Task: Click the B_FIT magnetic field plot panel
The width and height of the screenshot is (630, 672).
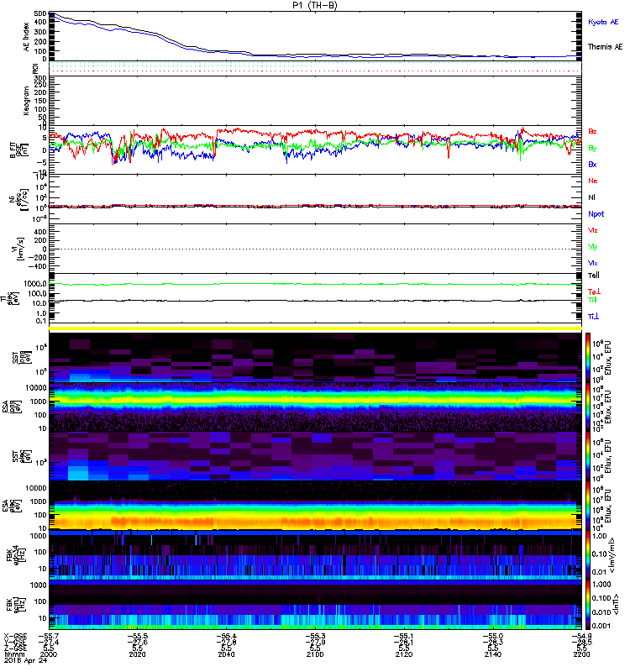Action: click(x=315, y=150)
